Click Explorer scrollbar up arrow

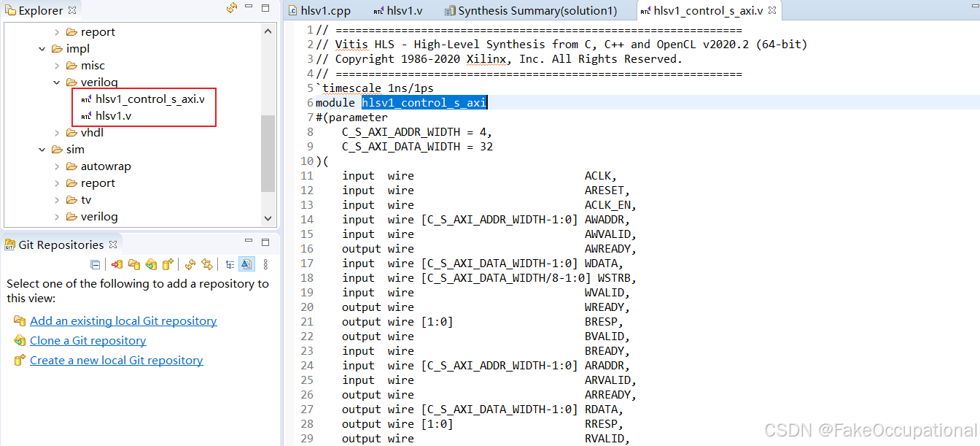[x=268, y=31]
